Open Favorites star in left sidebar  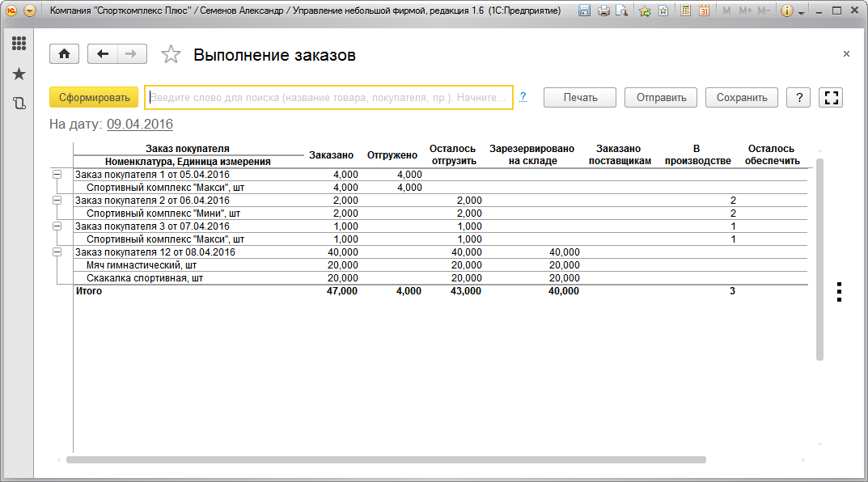coord(19,74)
